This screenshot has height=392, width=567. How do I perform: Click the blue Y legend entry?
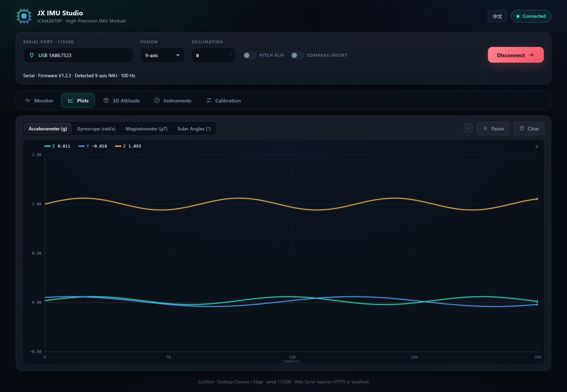pyautogui.click(x=93, y=146)
